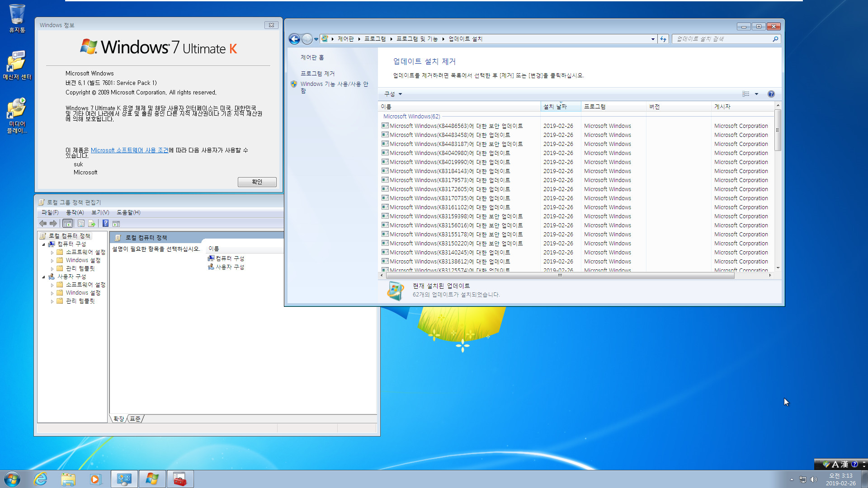Select 로컬 컴퓨터 정책 root tree node
This screenshot has height=488, width=868.
[x=69, y=236]
